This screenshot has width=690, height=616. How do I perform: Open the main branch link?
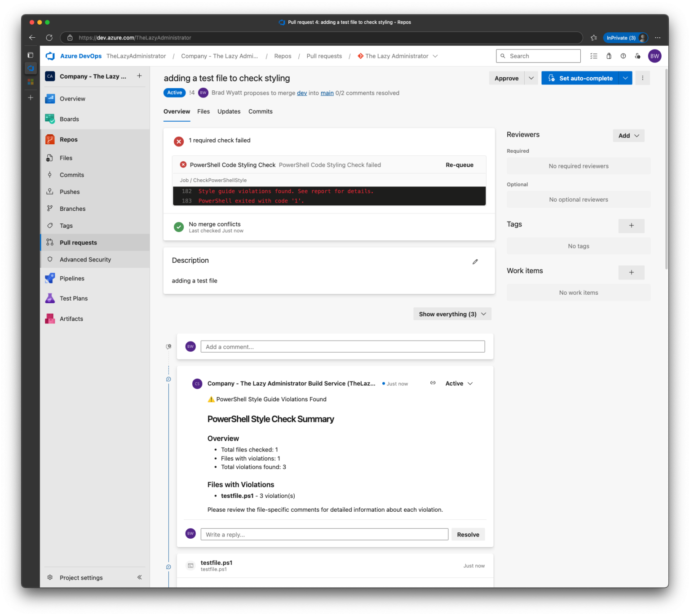click(327, 93)
